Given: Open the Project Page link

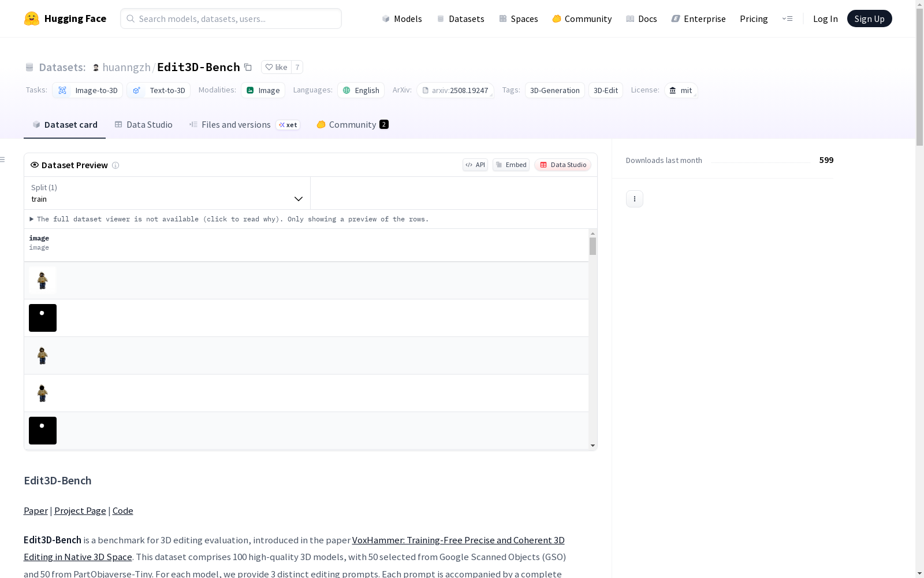Looking at the screenshot, I should 80,511.
